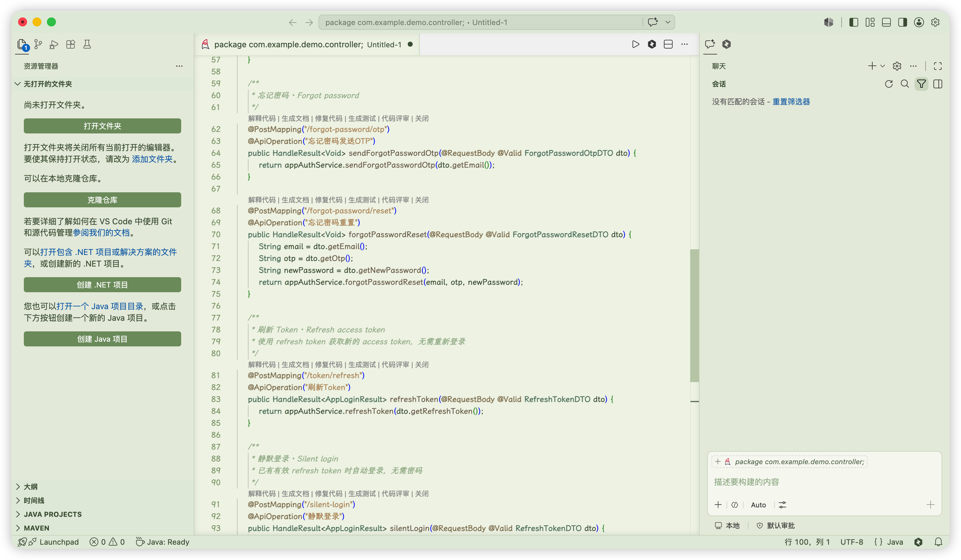Viewport: 961px width, 560px height.
Task: Open the settings gear in title bar
Action: pos(935,23)
